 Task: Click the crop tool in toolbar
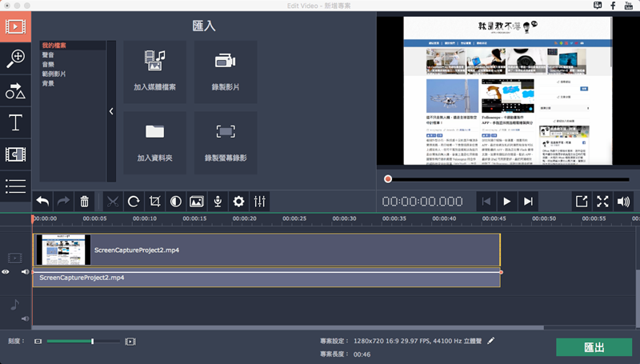(x=154, y=202)
